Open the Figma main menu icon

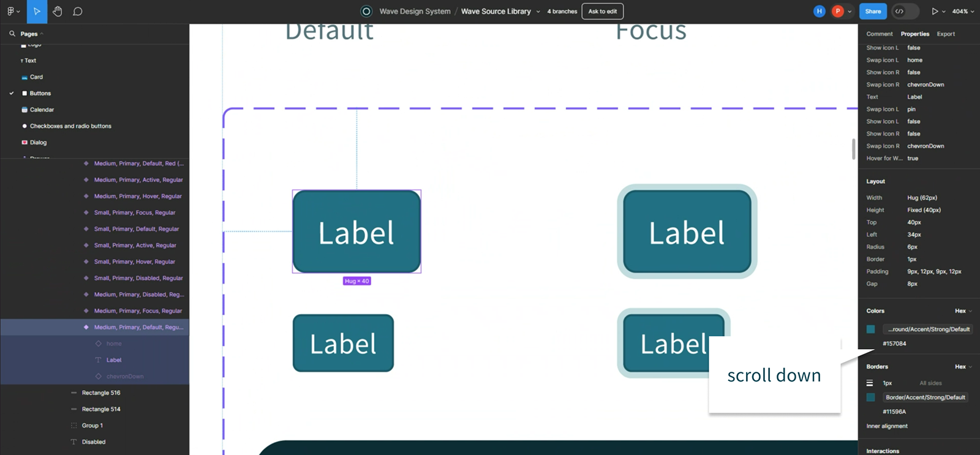tap(10, 11)
